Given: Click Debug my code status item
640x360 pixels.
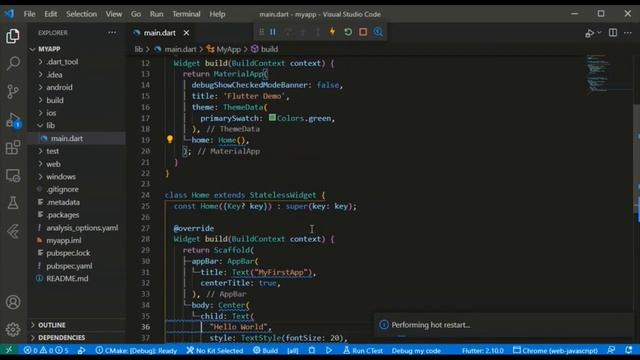Looking at the screenshot, I should coord(416,350).
